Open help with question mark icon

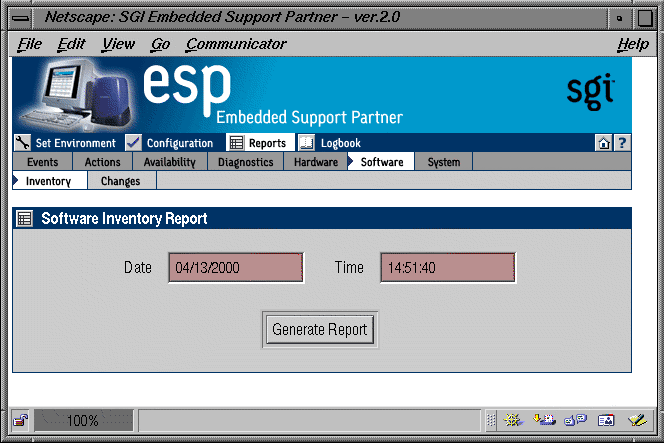pyautogui.click(x=622, y=143)
